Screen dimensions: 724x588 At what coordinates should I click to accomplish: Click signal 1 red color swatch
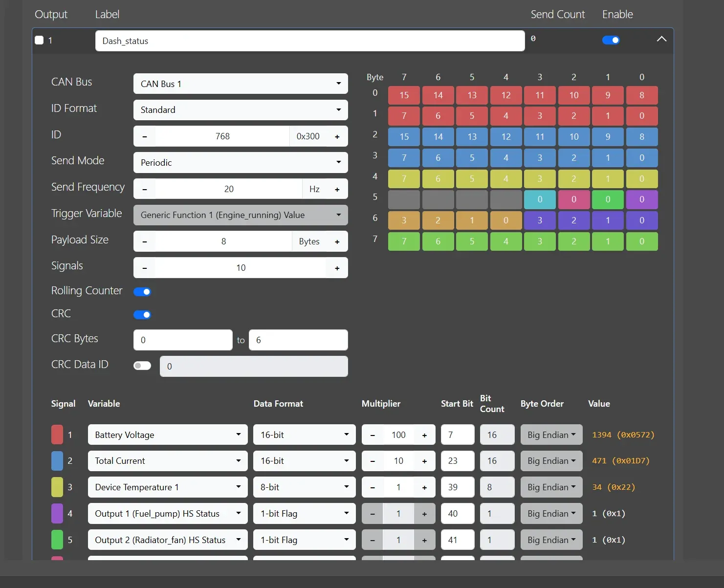[57, 435]
